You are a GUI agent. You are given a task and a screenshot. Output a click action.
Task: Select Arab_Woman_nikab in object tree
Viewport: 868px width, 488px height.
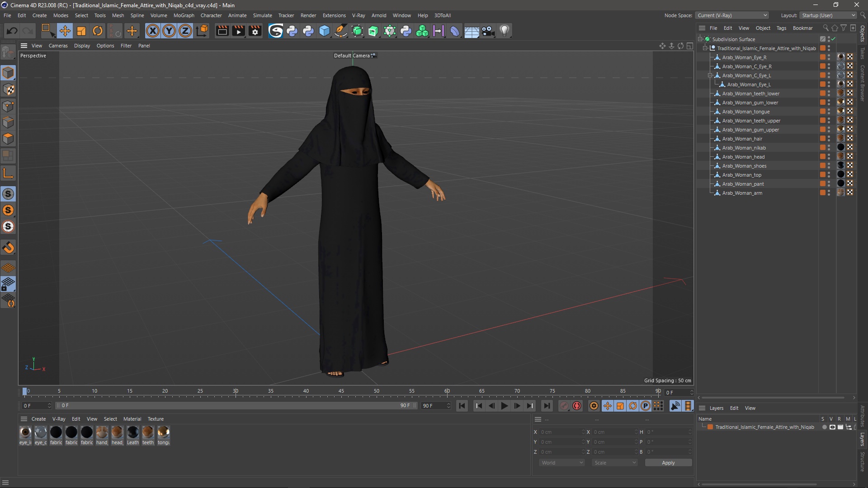pos(744,148)
